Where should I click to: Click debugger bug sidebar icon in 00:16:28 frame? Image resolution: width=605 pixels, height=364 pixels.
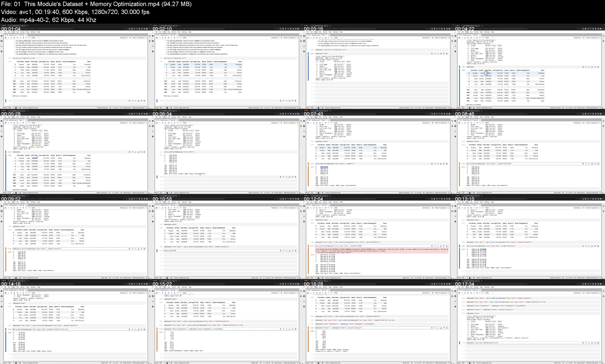point(452,296)
